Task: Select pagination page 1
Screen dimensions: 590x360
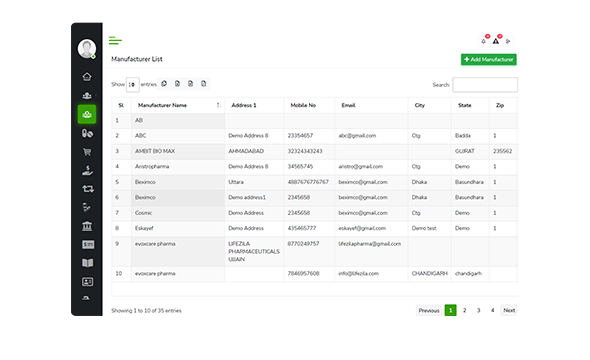Action: pos(450,310)
